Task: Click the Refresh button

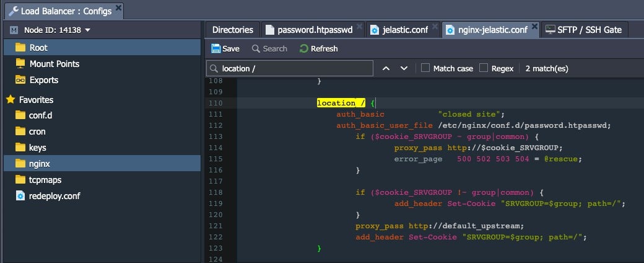Action: [x=319, y=48]
